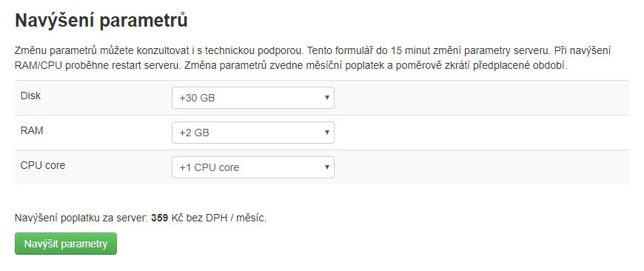Click the bold 359 price amount

click(159, 218)
